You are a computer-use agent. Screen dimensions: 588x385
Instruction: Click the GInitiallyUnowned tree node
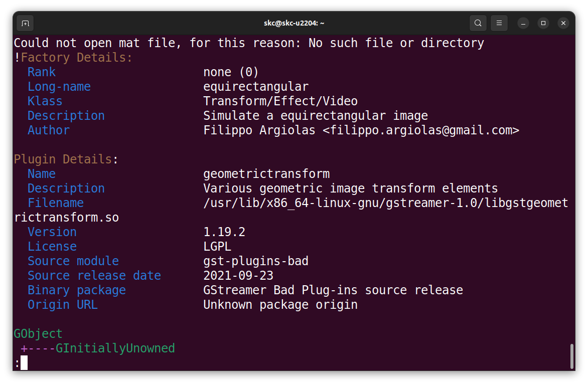[x=115, y=348]
